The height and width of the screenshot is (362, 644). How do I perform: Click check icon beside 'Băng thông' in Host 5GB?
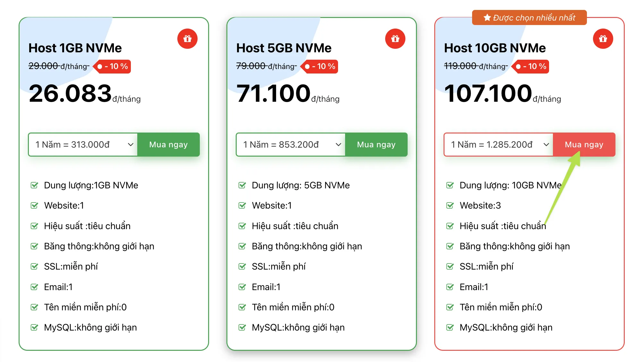[242, 246]
